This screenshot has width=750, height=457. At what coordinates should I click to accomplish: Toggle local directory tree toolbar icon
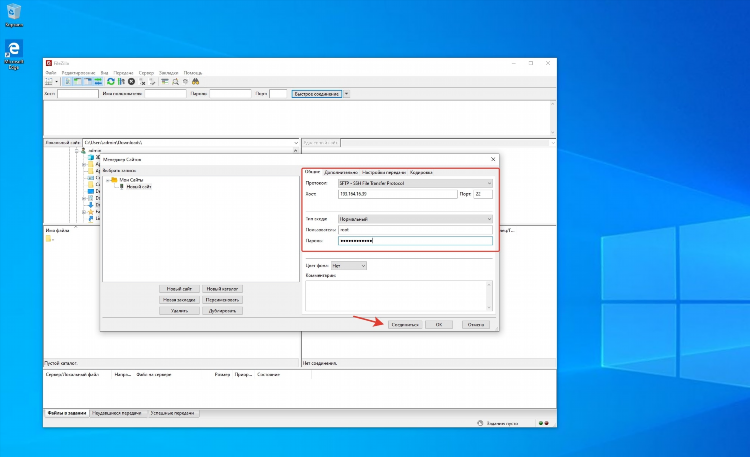click(x=77, y=82)
